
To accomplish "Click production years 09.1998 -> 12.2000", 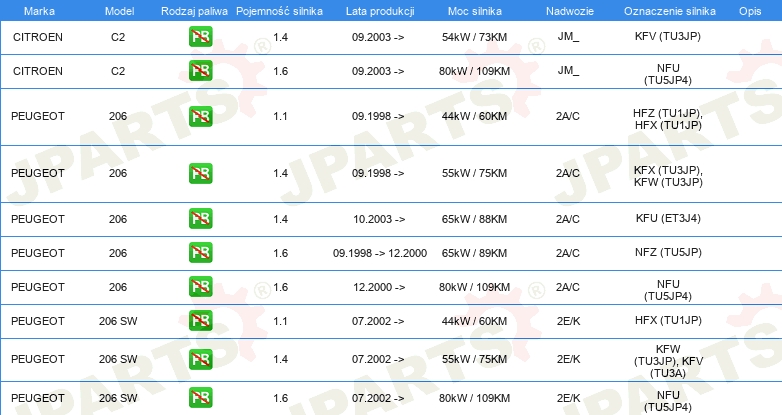I will pos(380,253).
